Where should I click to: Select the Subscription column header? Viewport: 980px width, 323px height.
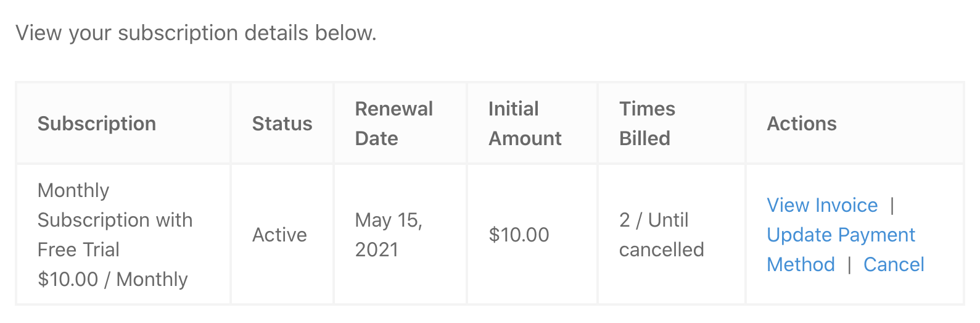[97, 124]
